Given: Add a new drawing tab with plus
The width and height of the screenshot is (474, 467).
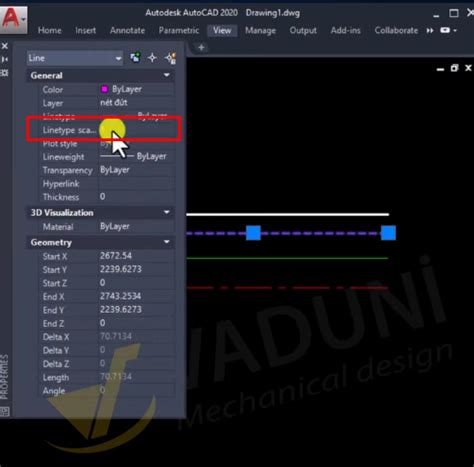Looking at the screenshot, I should (x=201, y=48).
